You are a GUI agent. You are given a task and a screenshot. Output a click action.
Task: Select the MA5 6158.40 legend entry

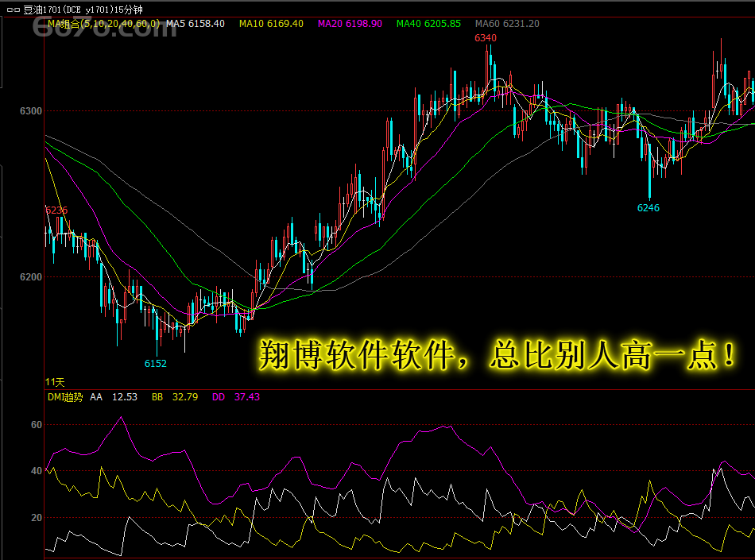[196, 24]
